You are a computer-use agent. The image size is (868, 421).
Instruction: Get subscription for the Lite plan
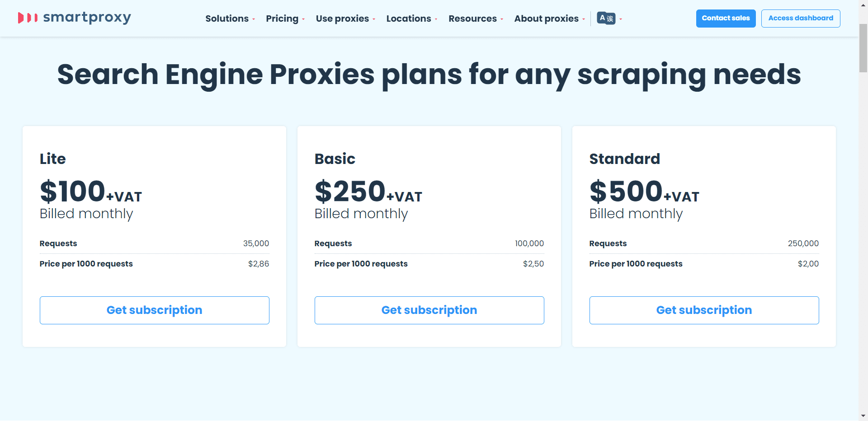[154, 310]
